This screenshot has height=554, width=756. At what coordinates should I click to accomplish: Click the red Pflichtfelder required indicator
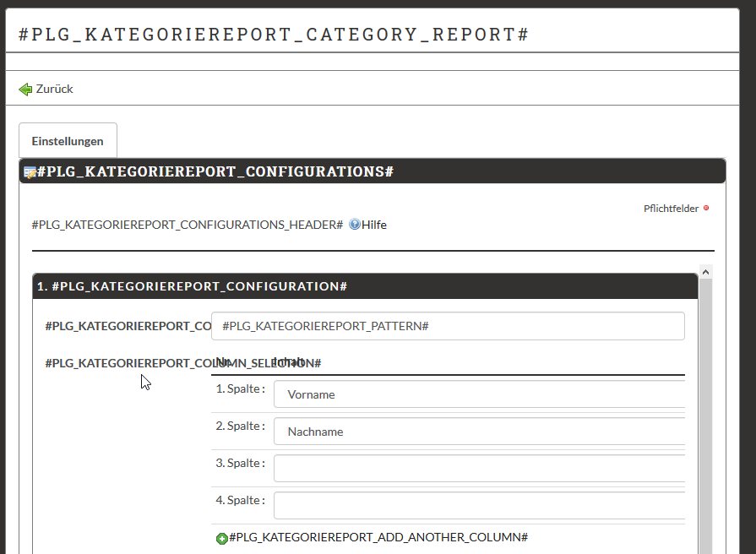706,209
